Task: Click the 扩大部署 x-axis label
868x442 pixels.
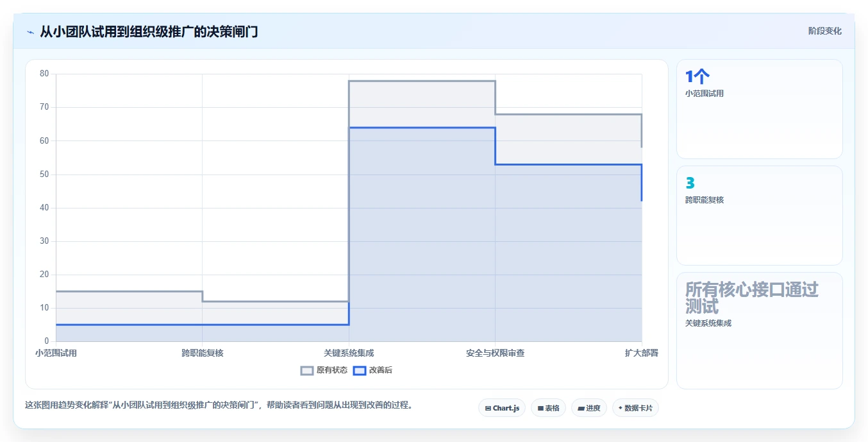Action: [x=642, y=353]
